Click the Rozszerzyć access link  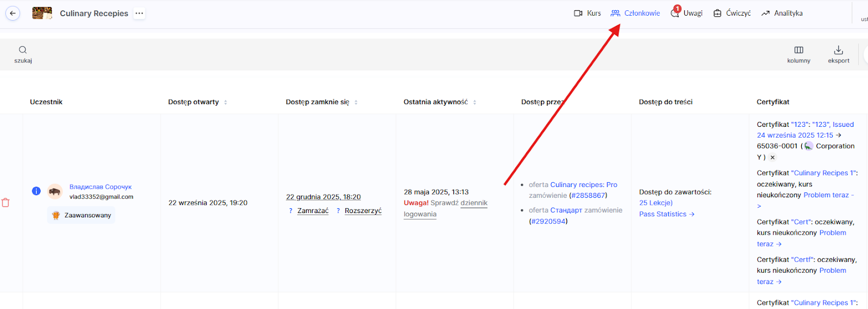[363, 211]
